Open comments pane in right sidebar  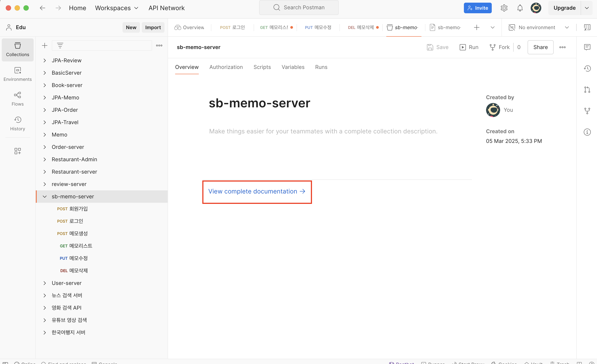(587, 47)
